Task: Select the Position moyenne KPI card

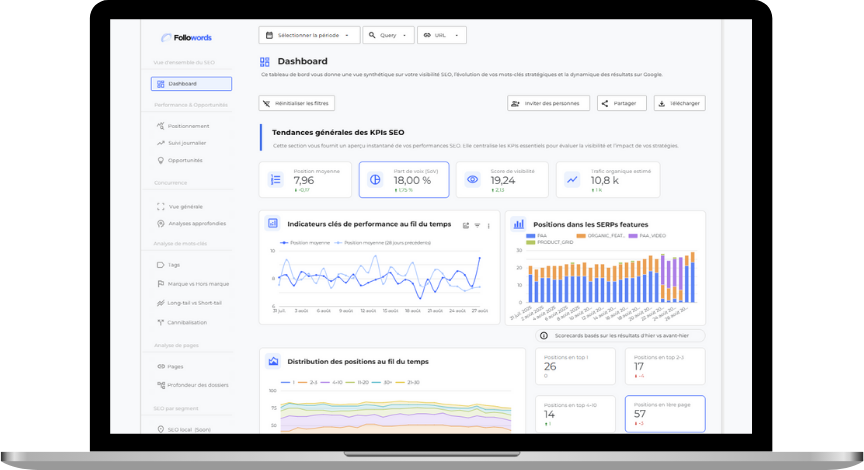Action: coord(305,180)
